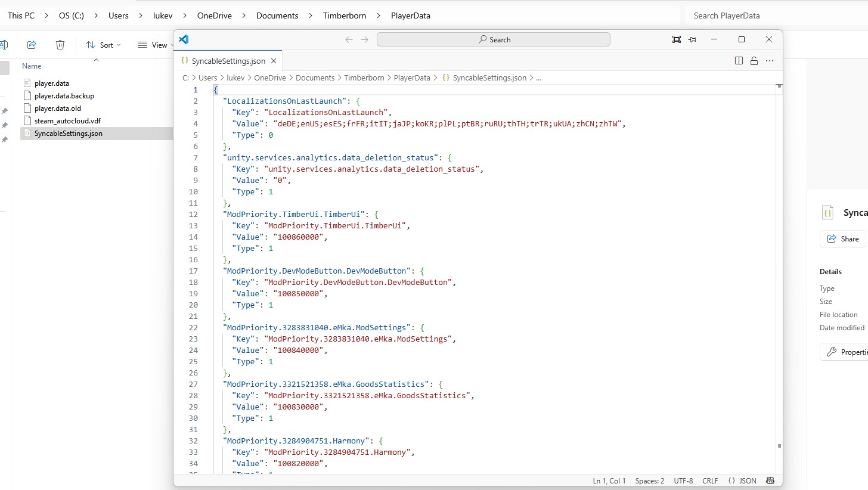The image size is (868, 490).
Task: Split the VS Code editor right
Action: pos(739,61)
